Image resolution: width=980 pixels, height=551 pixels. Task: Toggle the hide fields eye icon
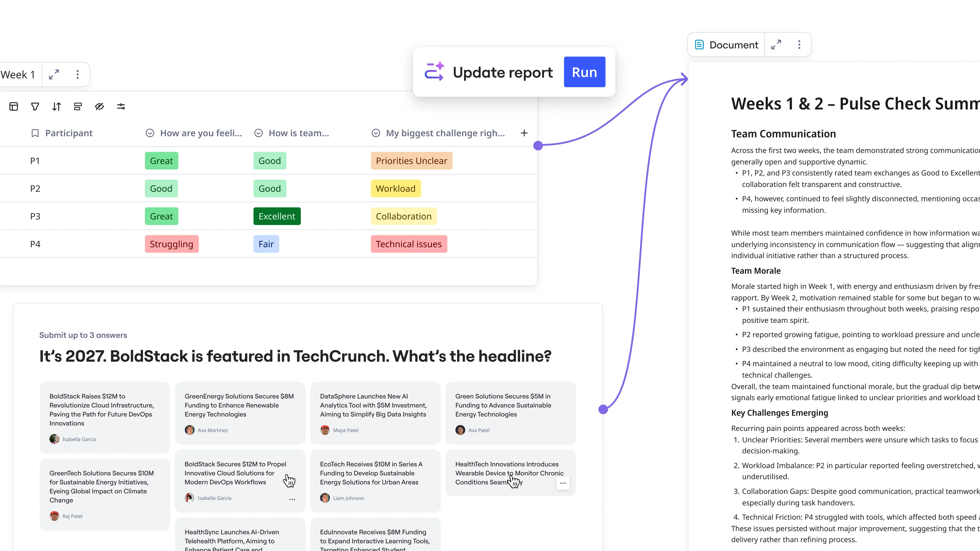99,107
